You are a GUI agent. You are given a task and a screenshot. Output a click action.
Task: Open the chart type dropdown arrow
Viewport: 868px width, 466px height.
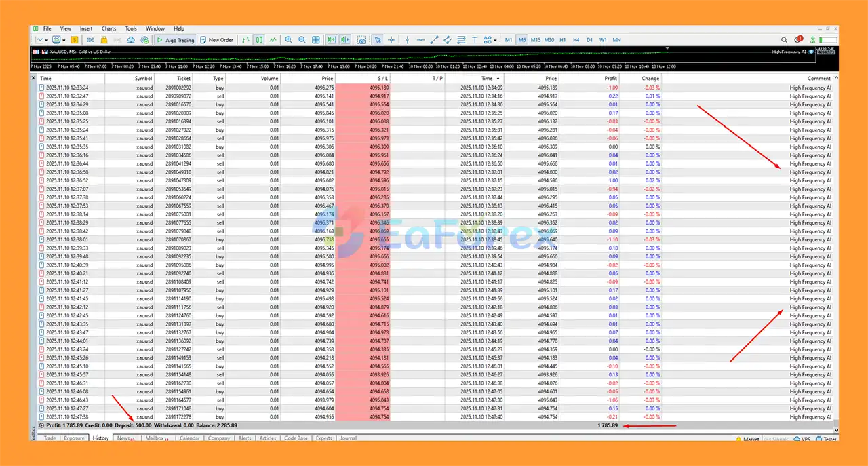click(x=47, y=40)
